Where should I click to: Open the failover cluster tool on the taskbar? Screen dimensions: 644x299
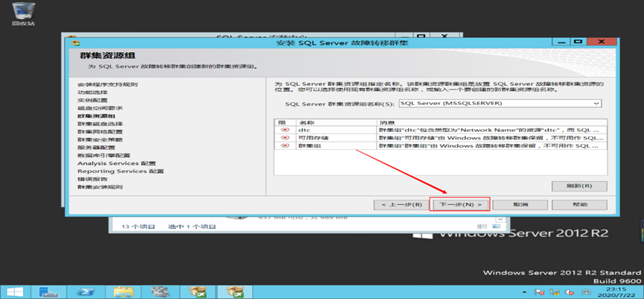pos(160,292)
